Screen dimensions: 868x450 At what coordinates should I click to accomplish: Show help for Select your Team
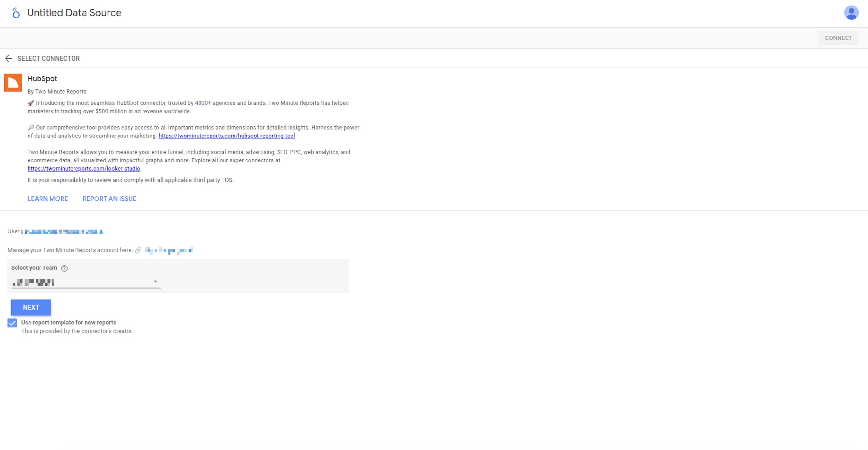coord(64,268)
